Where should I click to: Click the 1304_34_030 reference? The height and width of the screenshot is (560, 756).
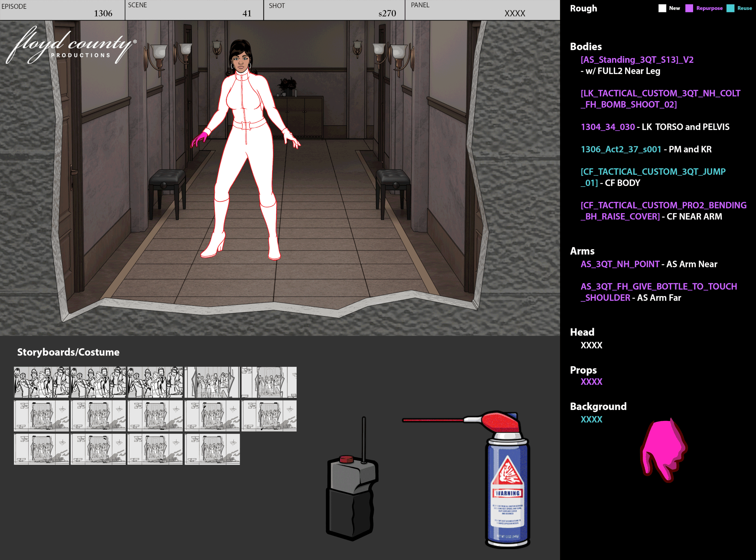point(608,127)
